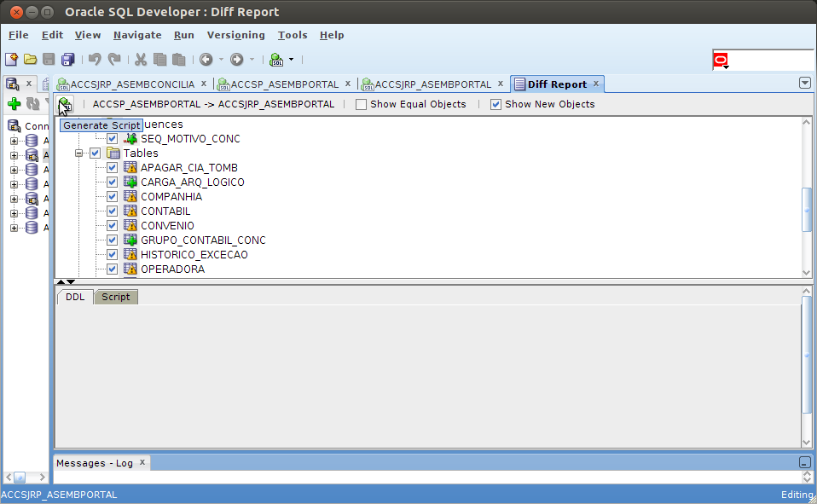Collapse the Tables tree node
Screen dimensions: 817x504
pyautogui.click(x=78, y=154)
